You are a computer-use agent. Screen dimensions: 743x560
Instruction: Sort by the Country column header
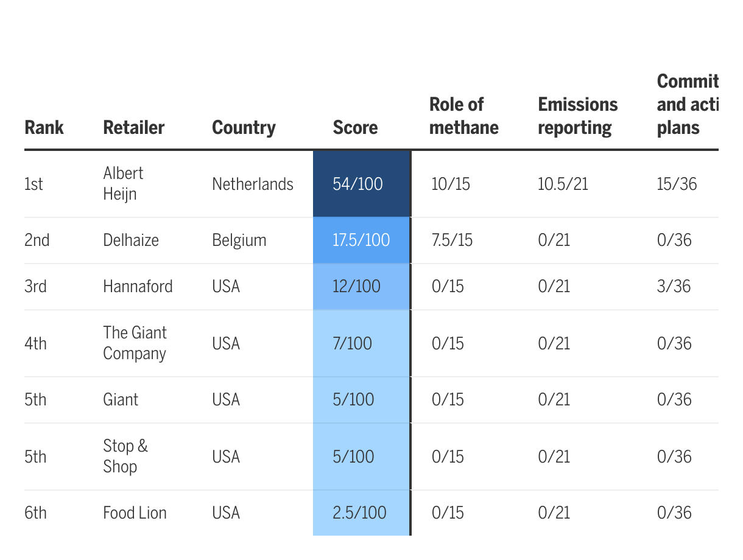pos(244,128)
